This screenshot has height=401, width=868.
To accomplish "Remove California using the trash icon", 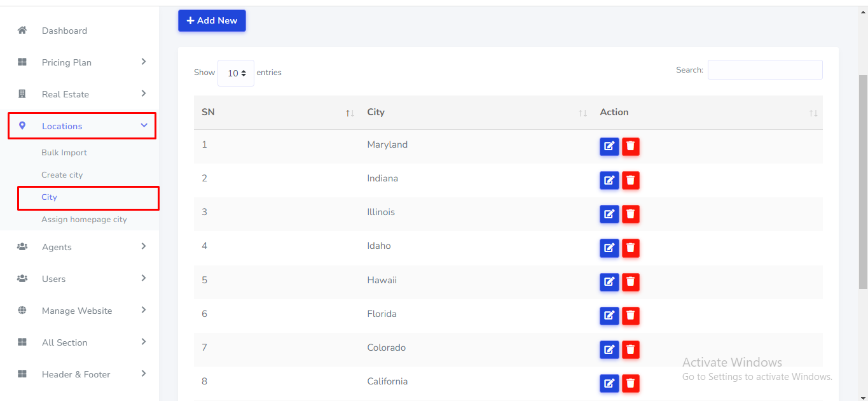I will point(630,383).
